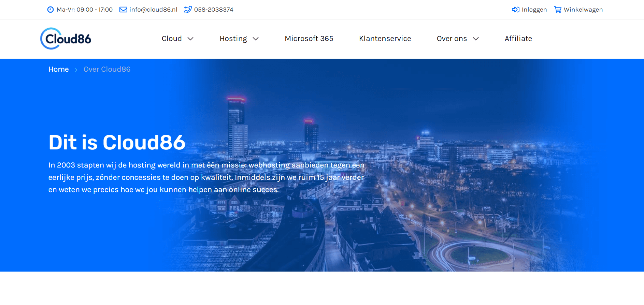Viewport: 644px width, 305px height.
Task: Click the Cloud86 logo
Action: (x=66, y=39)
